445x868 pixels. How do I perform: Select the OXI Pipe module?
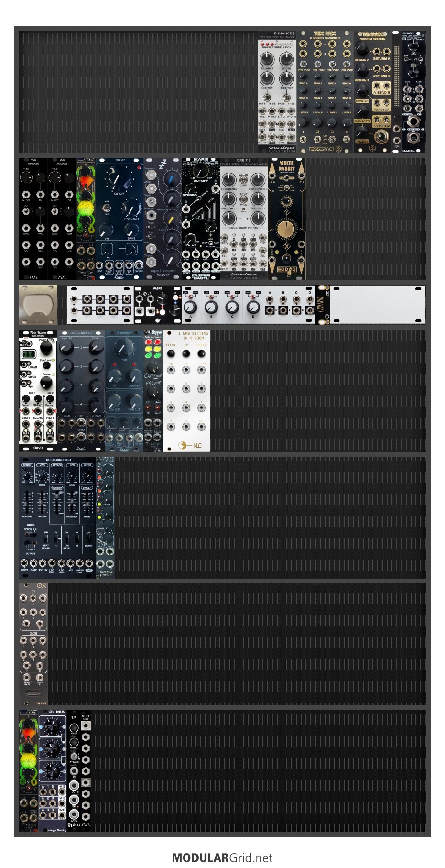click(x=33, y=644)
